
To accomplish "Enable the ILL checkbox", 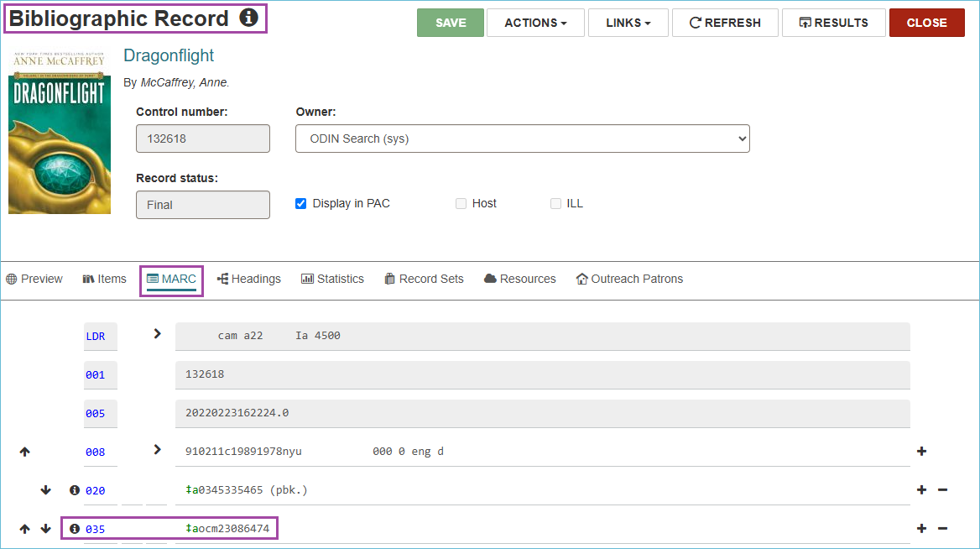I will [555, 204].
